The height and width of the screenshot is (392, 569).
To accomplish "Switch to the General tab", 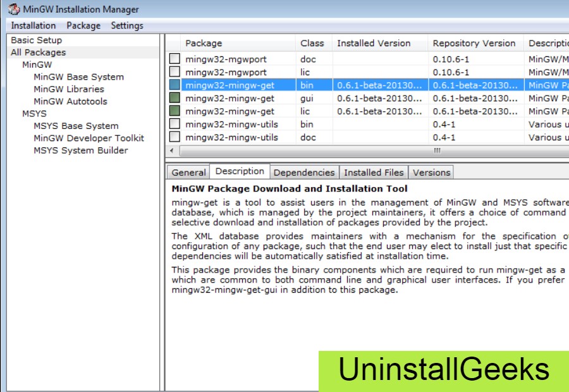I will point(188,173).
